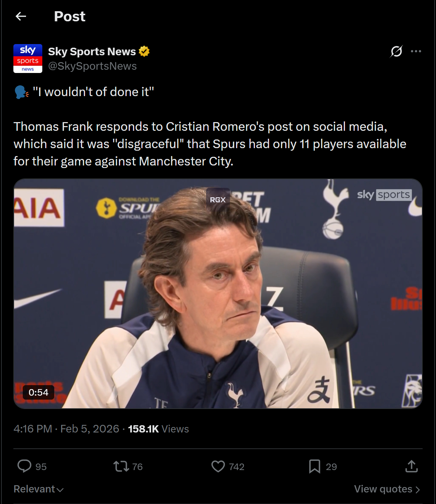
Task: Click the post text about Cristian Romero
Action: click(210, 144)
